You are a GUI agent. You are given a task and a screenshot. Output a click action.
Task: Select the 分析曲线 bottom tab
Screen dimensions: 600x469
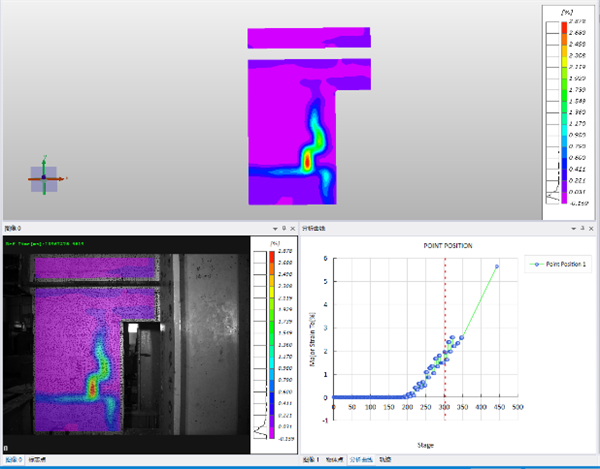click(x=353, y=460)
